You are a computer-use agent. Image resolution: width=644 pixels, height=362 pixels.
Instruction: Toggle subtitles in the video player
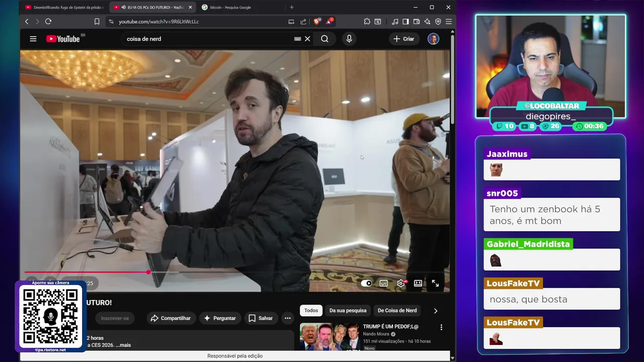click(384, 284)
